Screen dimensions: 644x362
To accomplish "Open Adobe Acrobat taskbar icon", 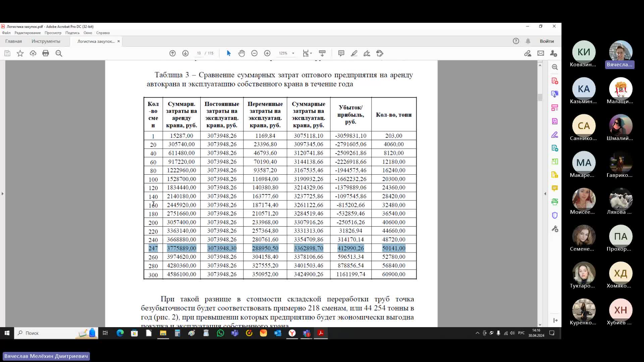I will coord(321,333).
